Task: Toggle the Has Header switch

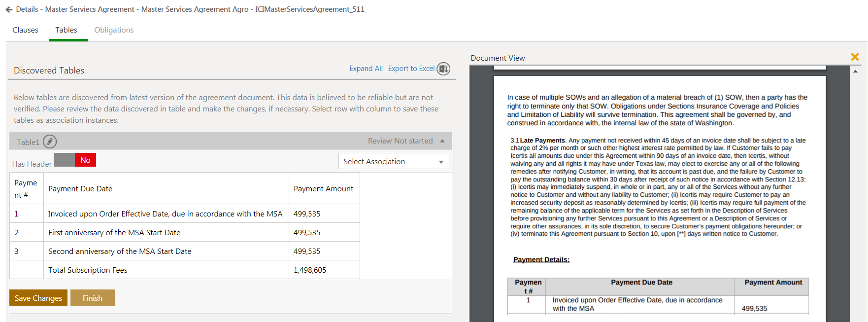Action: pos(75,160)
